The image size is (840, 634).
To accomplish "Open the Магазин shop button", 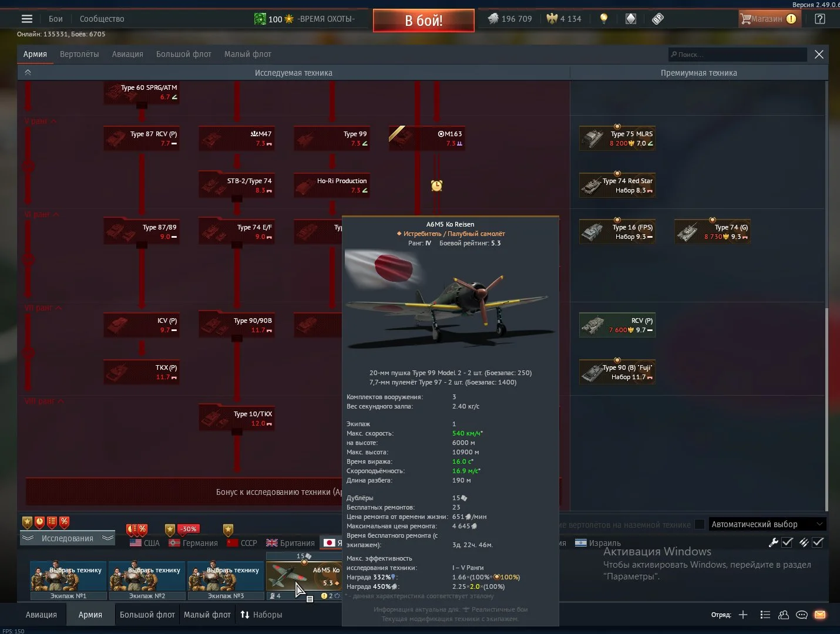I will 768,19.
